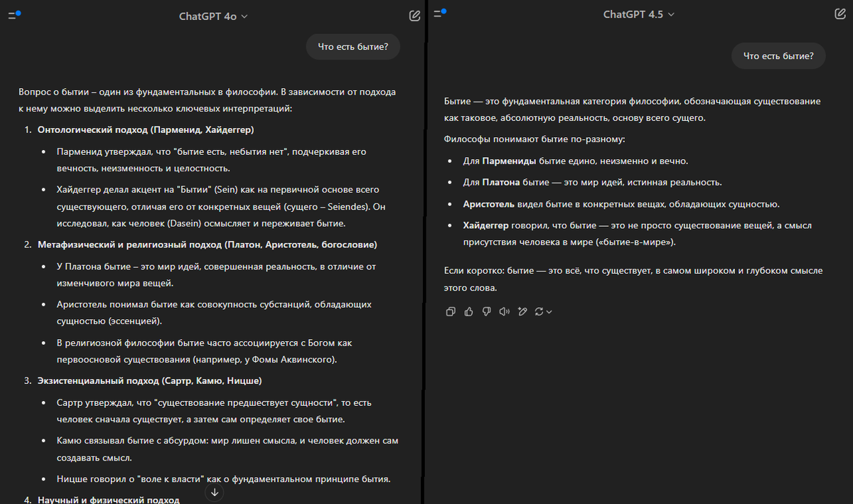
Task: Open sidebar menu in ChatGPT 4.5 window
Action: pos(440,14)
